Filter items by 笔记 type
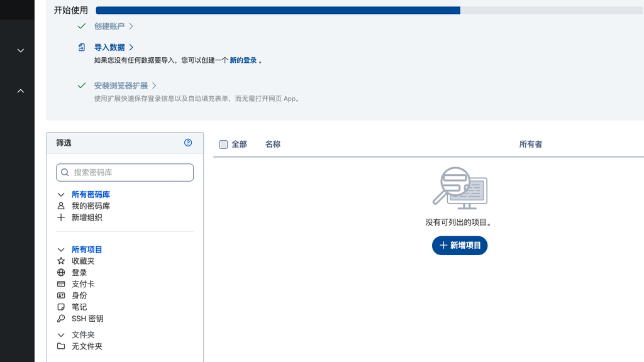644x362 pixels. pyautogui.click(x=79, y=307)
